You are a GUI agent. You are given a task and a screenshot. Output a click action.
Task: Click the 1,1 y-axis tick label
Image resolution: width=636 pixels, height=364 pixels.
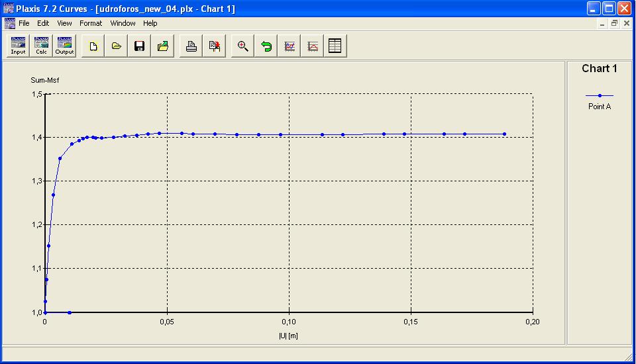pos(37,268)
